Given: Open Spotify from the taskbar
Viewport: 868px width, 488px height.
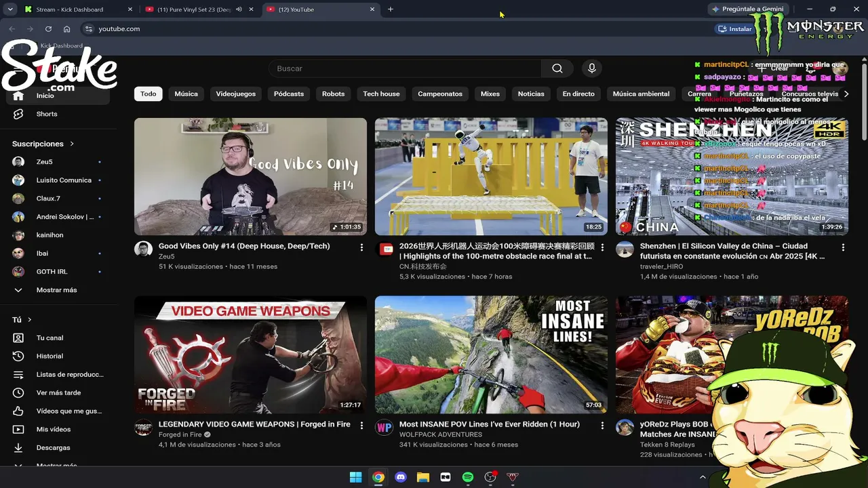Looking at the screenshot, I should [468, 477].
